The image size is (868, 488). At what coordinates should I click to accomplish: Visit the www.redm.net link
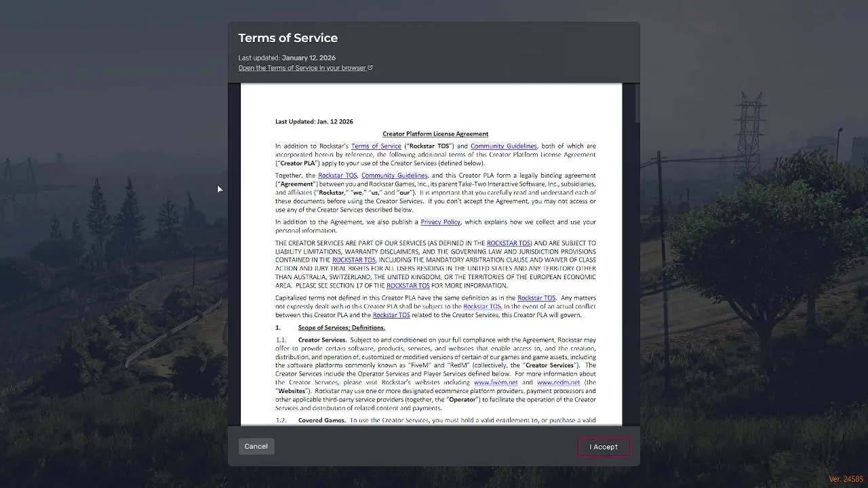click(x=558, y=382)
